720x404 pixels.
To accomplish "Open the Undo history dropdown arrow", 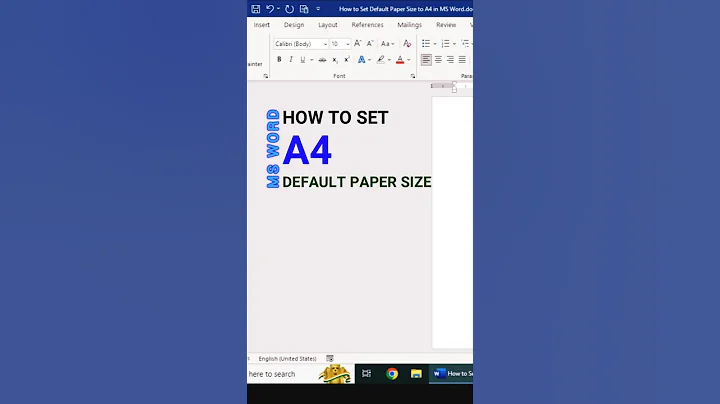I will (278, 9).
